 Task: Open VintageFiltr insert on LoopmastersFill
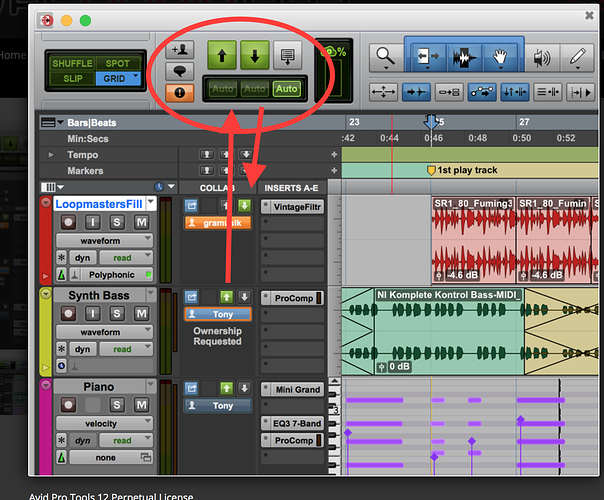tap(293, 207)
